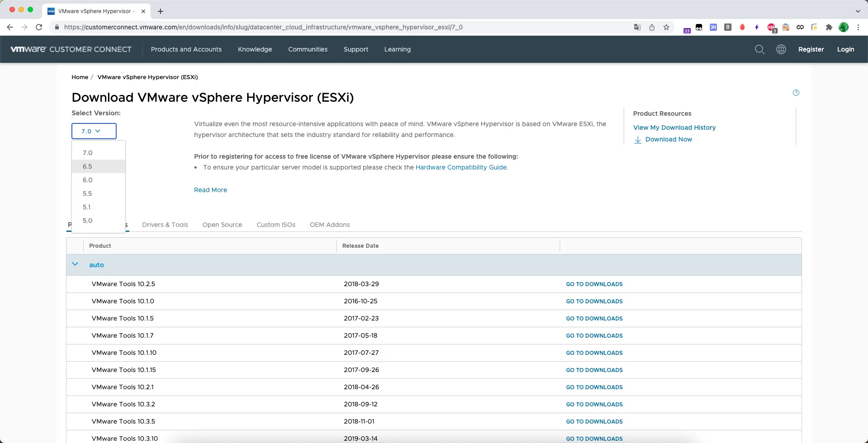Open Chrome three-dot menu
This screenshot has height=443, width=868.
[858, 27]
